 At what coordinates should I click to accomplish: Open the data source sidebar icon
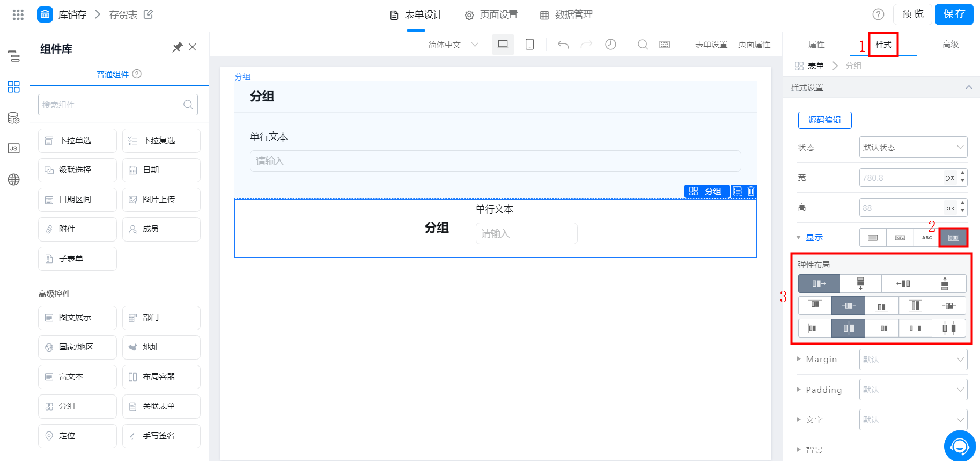(14, 118)
